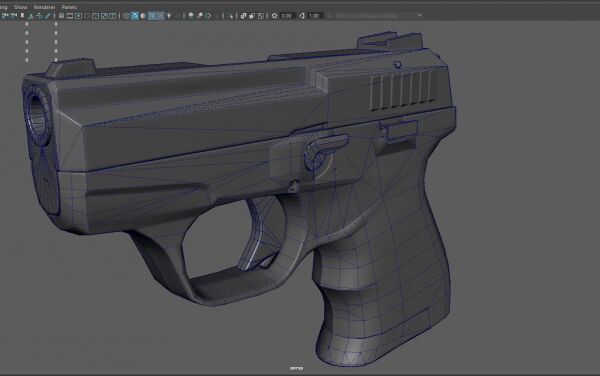Screen dimensions: 600x376
Task: Open the Renderer panel menu
Action: pyautogui.click(x=44, y=7)
